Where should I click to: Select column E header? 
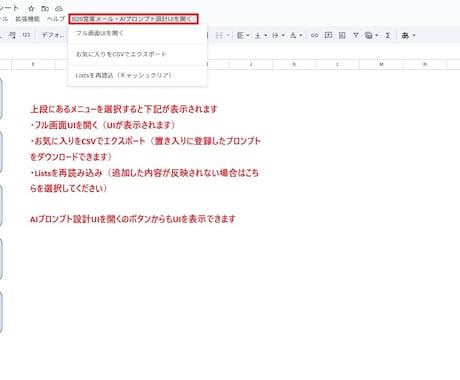(x=33, y=64)
